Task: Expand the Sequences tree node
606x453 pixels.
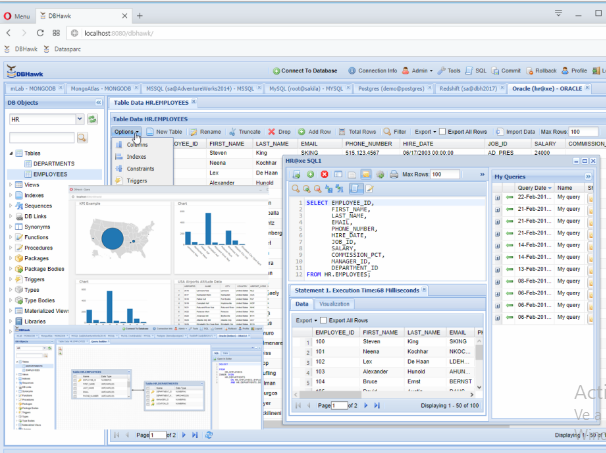Action: (x=12, y=205)
